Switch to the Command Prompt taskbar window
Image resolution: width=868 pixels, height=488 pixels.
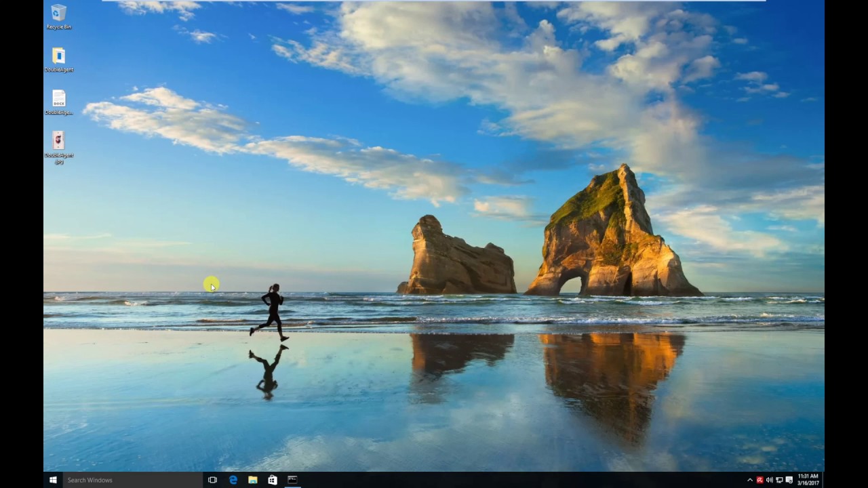(x=292, y=480)
